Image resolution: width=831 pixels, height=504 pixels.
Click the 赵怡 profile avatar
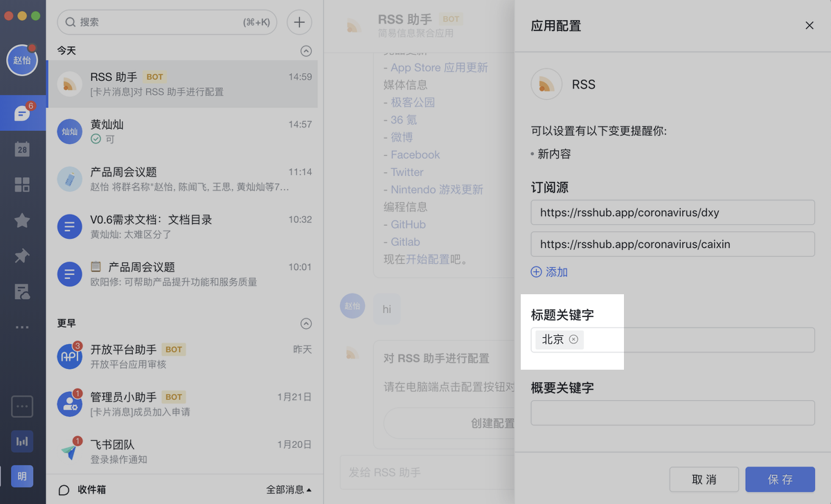coord(22,60)
